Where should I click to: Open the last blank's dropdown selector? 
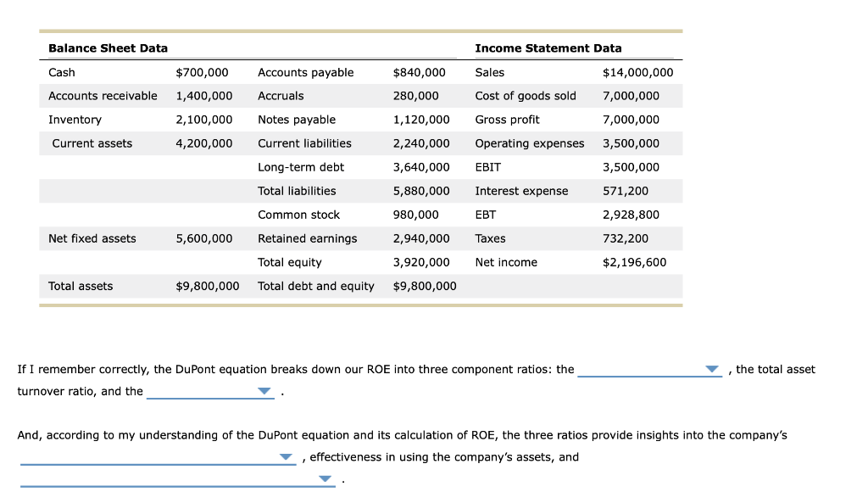coord(324,478)
